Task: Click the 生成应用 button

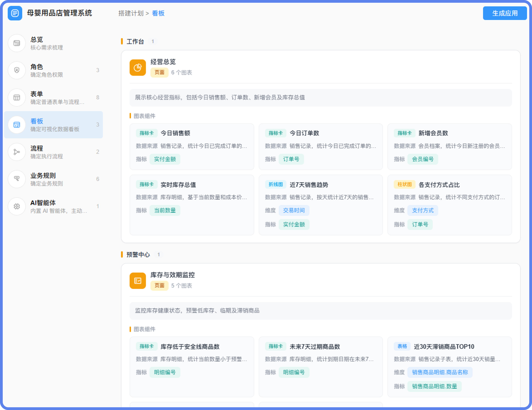Action: 505,13
